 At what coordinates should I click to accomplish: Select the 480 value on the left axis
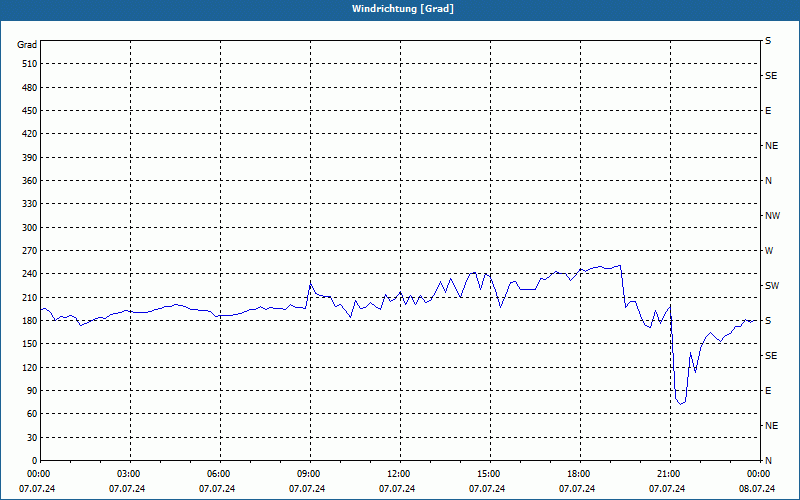coord(30,88)
